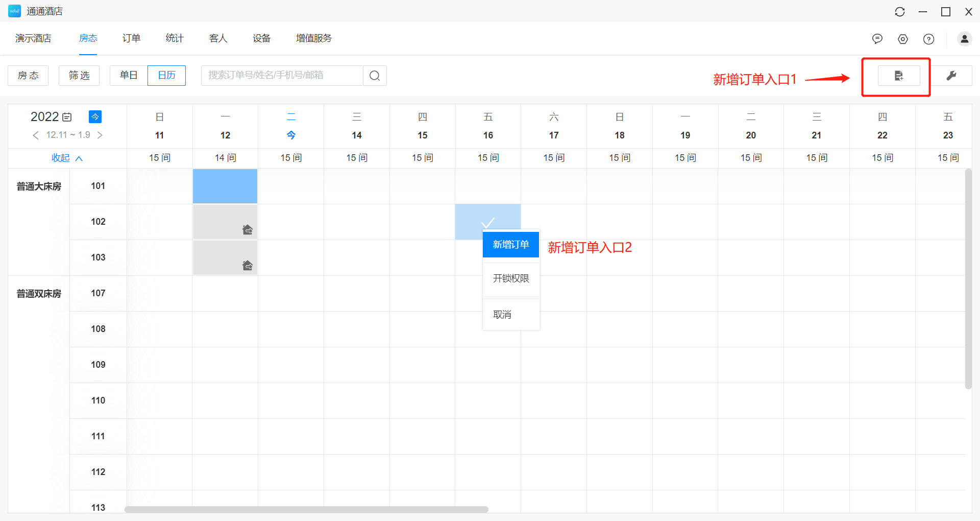The image size is (980, 521).
Task: Open the calendar picker beside 2022
Action: (67, 117)
